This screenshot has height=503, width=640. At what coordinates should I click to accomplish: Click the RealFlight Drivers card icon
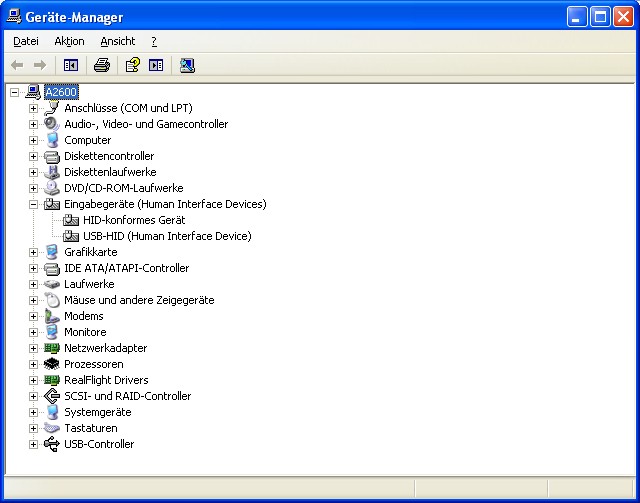click(52, 380)
